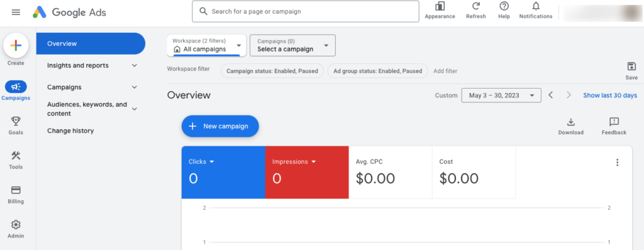Screen dimensions: 644x250
Task: Go to previous date range
Action: click(551, 95)
